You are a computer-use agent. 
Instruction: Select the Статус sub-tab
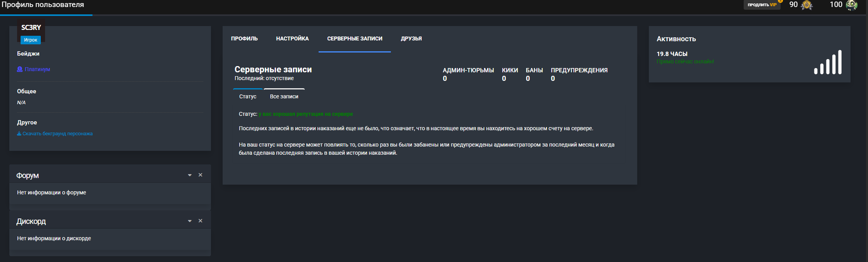(248, 96)
